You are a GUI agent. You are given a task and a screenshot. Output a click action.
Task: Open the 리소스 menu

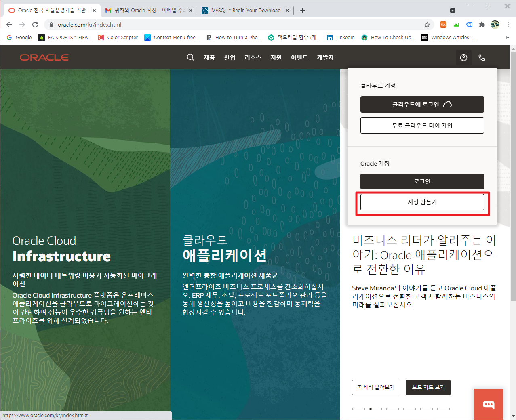pos(253,57)
